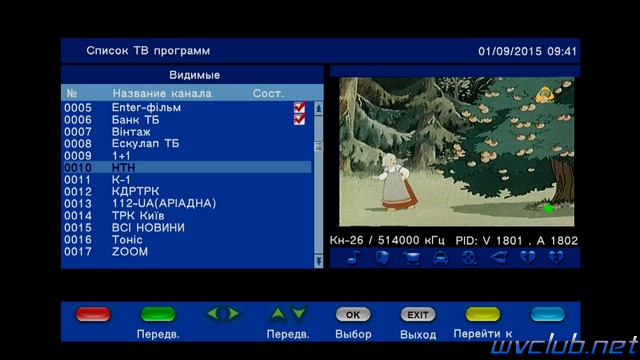Click the scrollbar down arrow
This screenshot has width=640, height=360.
318,260
